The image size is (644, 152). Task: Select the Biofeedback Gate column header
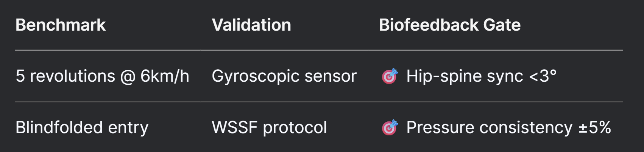(x=450, y=25)
